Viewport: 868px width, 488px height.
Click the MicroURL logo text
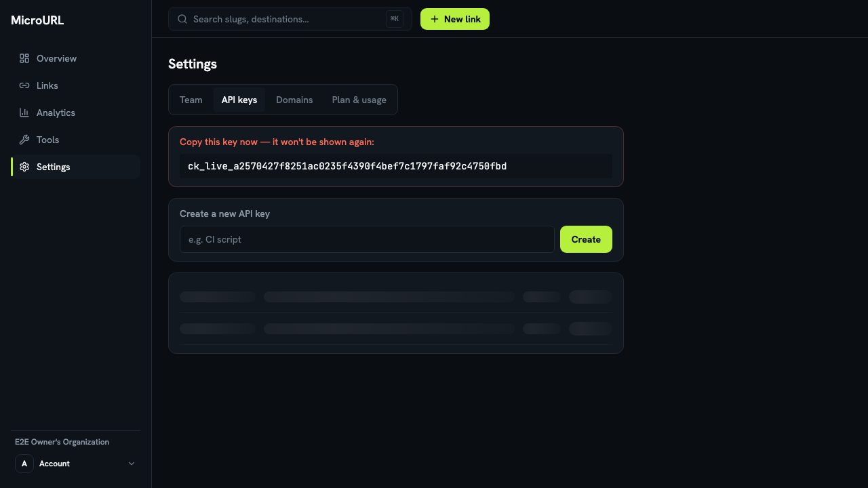[x=37, y=20]
